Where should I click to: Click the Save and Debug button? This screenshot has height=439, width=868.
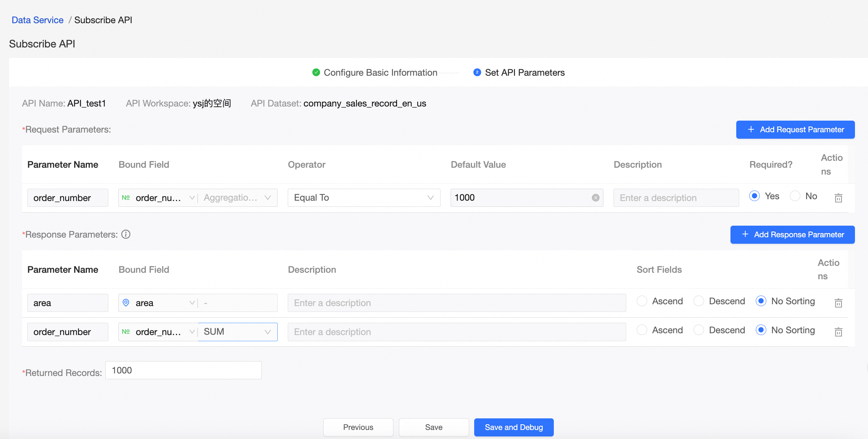pyautogui.click(x=514, y=427)
